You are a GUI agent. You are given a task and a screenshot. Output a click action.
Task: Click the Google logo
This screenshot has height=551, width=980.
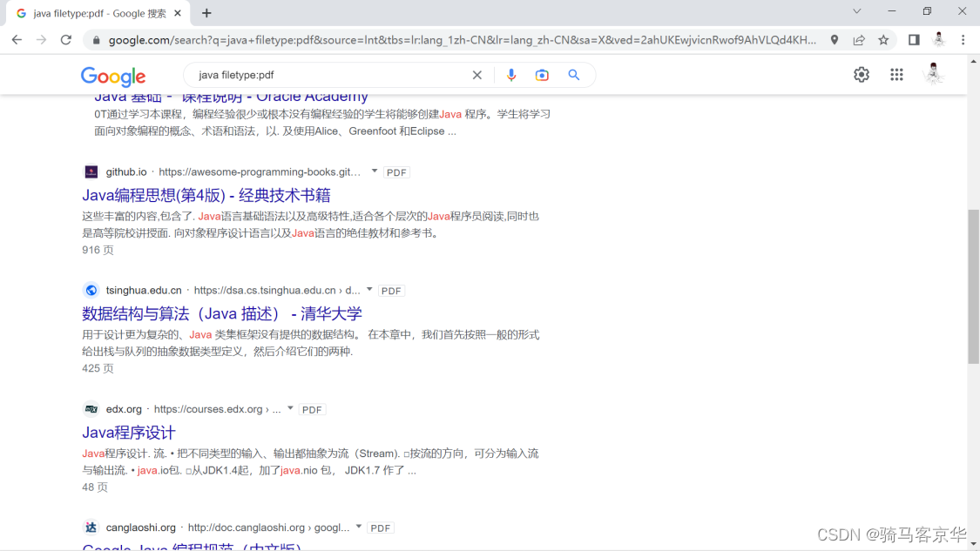[113, 77]
